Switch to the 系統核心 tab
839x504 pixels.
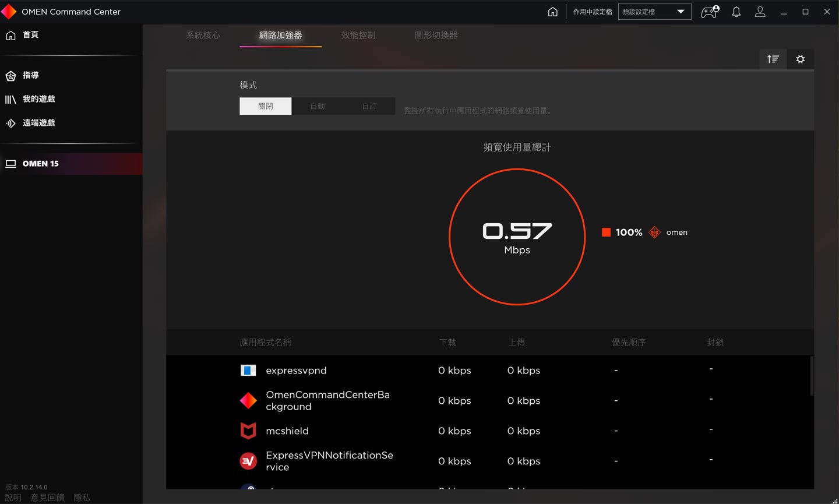[x=203, y=35]
